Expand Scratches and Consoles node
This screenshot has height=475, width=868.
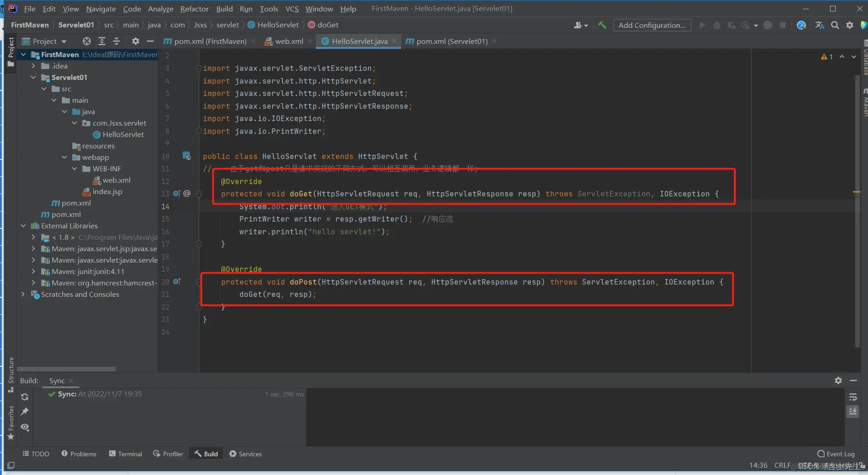pos(23,294)
